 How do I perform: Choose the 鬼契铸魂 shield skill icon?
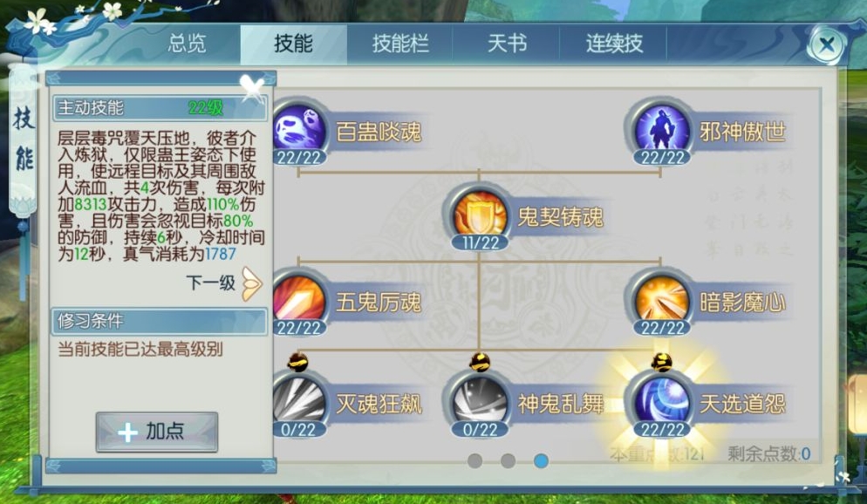(x=480, y=214)
